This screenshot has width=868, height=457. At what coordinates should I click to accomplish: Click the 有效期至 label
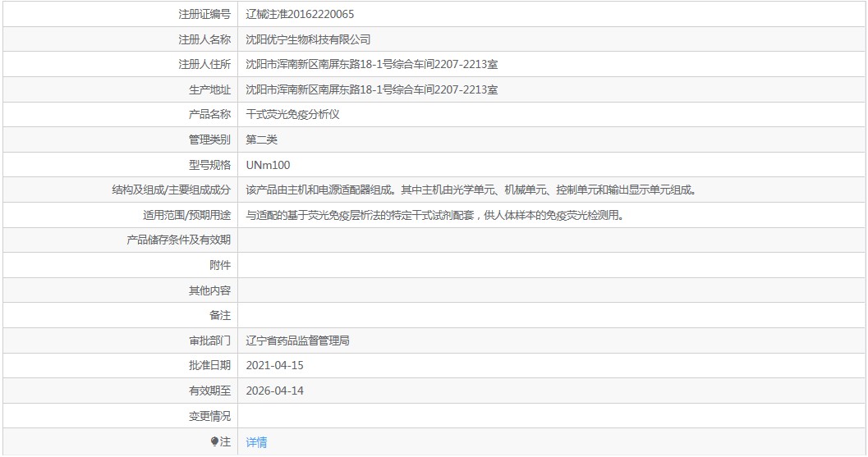click(209, 391)
